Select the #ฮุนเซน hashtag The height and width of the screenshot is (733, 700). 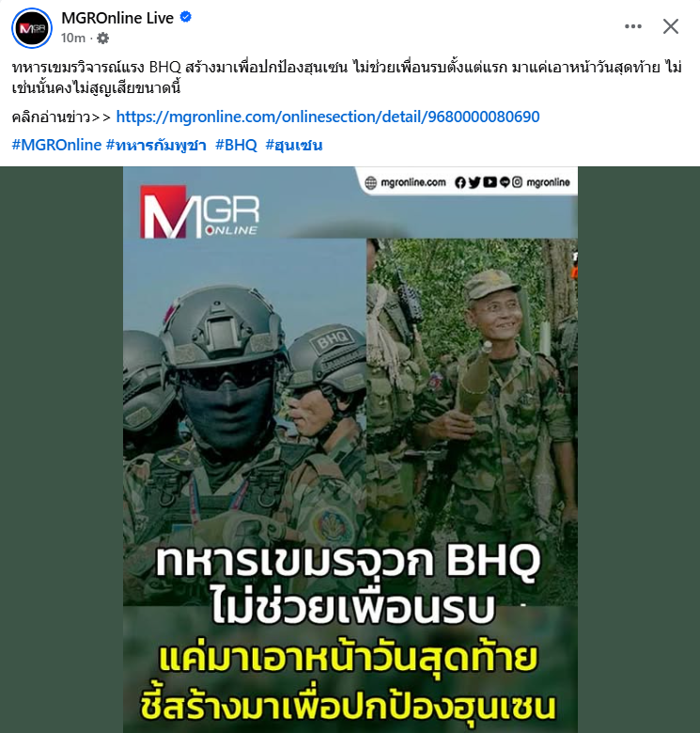294,145
